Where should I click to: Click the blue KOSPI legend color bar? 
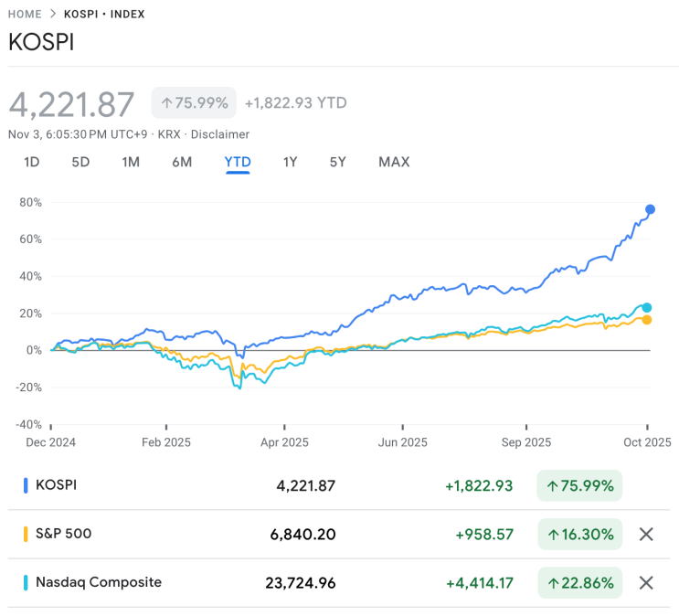[26, 485]
